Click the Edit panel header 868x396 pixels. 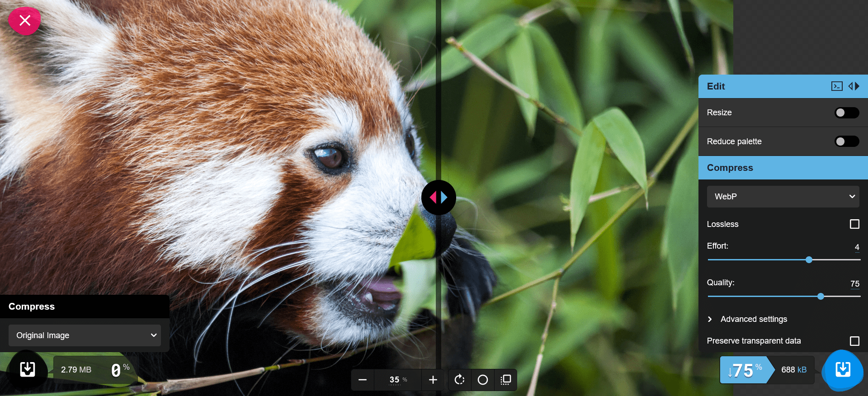tap(783, 86)
